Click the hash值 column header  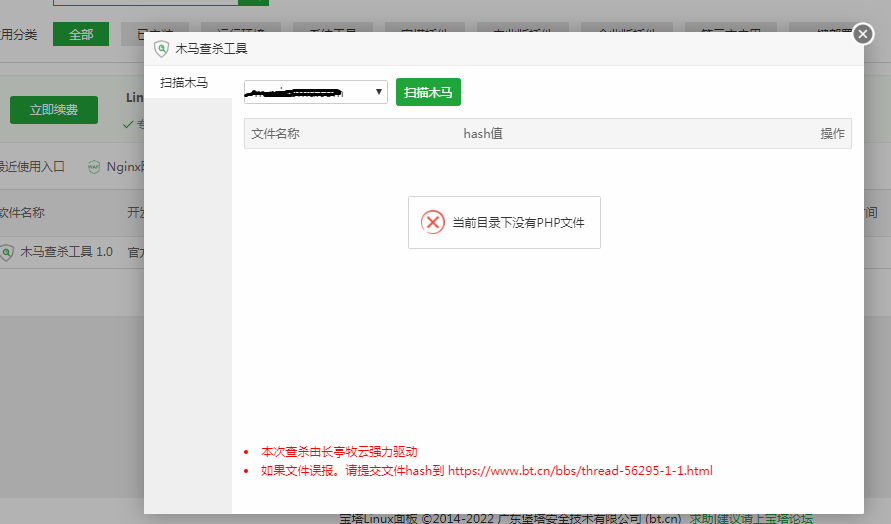point(483,134)
